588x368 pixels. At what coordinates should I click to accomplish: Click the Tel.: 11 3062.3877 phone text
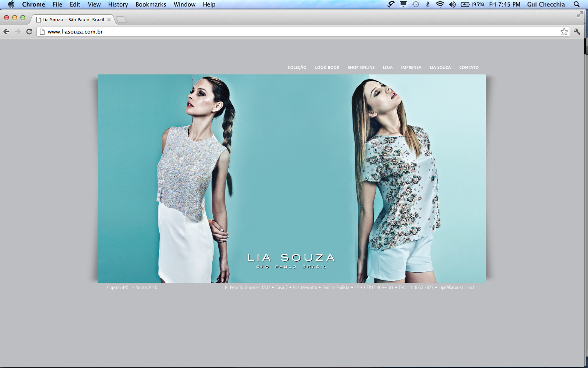(416, 287)
